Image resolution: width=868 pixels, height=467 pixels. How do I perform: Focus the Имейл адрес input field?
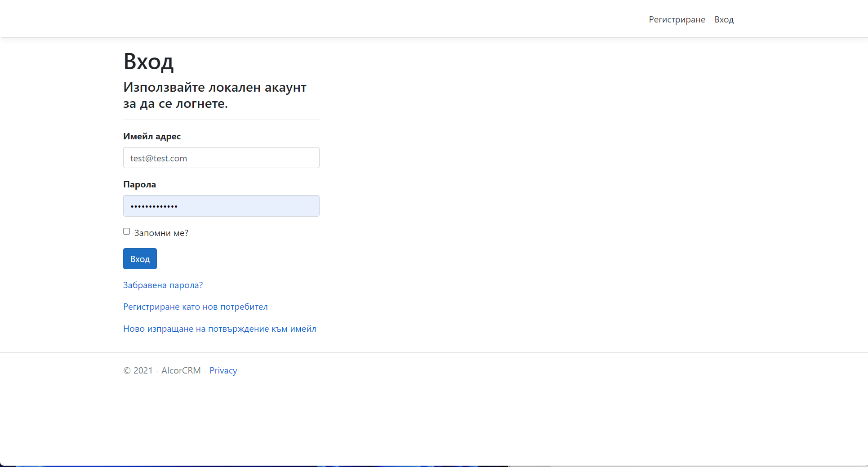click(221, 158)
